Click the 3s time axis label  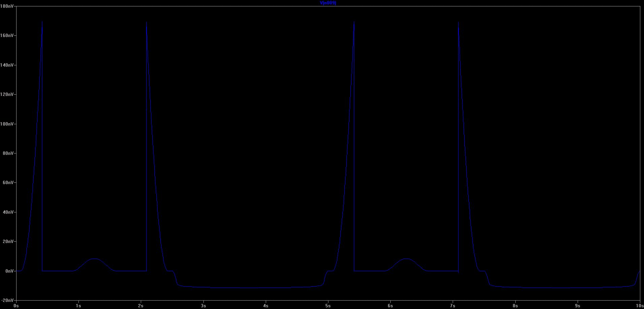click(203, 306)
